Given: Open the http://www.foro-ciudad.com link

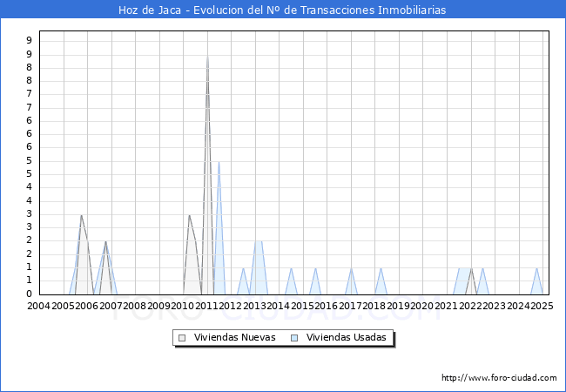Looking at the screenshot, I should point(499,377).
